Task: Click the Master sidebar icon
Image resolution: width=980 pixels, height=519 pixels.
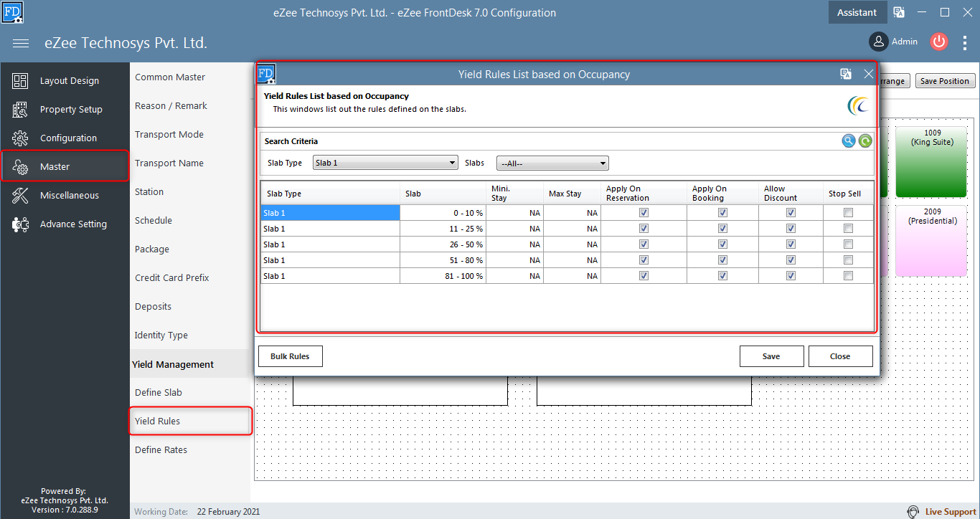Action: click(20, 167)
